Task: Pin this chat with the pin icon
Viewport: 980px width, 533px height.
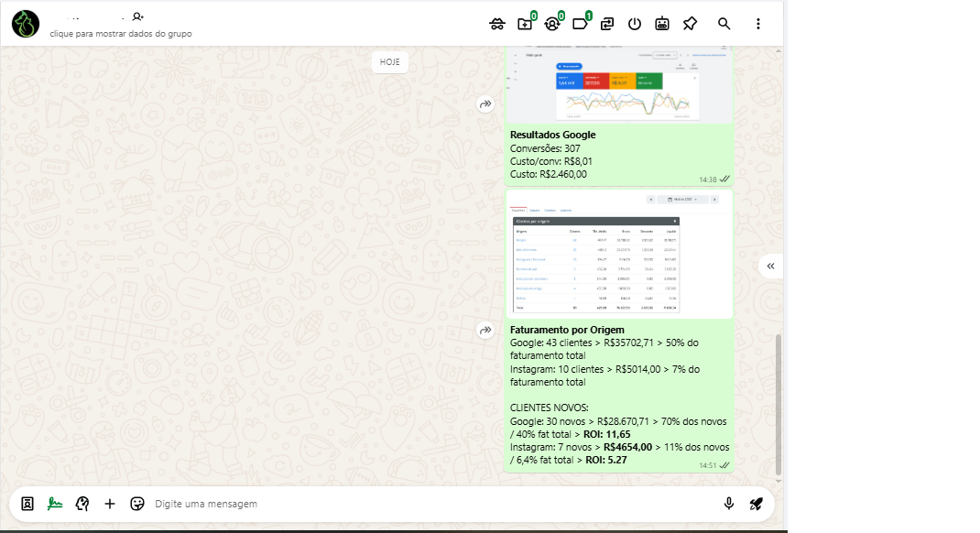Action: click(x=691, y=24)
